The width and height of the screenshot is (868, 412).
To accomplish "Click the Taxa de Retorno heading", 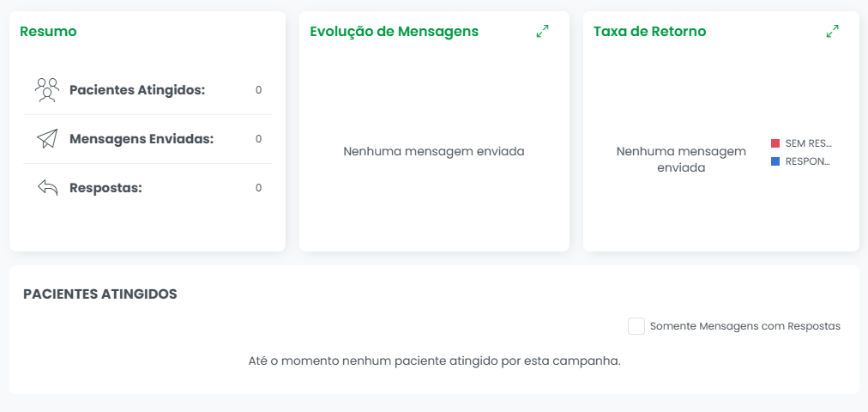I will coord(650,32).
